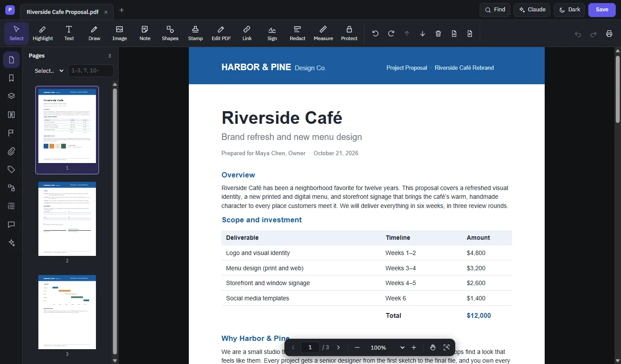Click the Save button

click(x=602, y=10)
